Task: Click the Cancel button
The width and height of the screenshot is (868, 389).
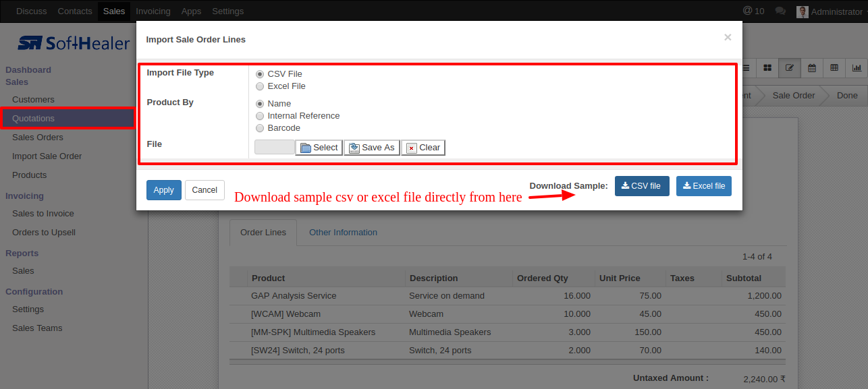Action: [205, 190]
